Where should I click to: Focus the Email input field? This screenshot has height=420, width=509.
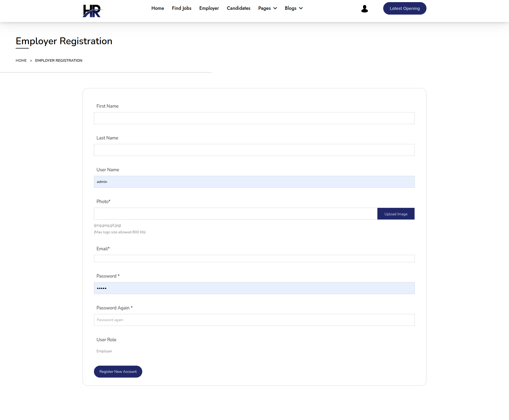(x=254, y=259)
